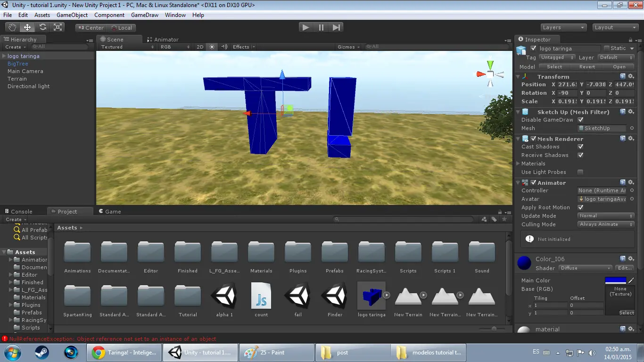Open Mesh Renderer gear settings
Image resolution: width=644 pixels, height=362 pixels.
pyautogui.click(x=631, y=139)
